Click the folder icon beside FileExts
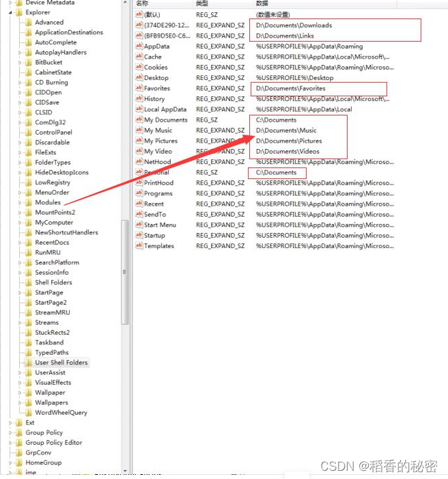The image size is (448, 479). coord(29,152)
